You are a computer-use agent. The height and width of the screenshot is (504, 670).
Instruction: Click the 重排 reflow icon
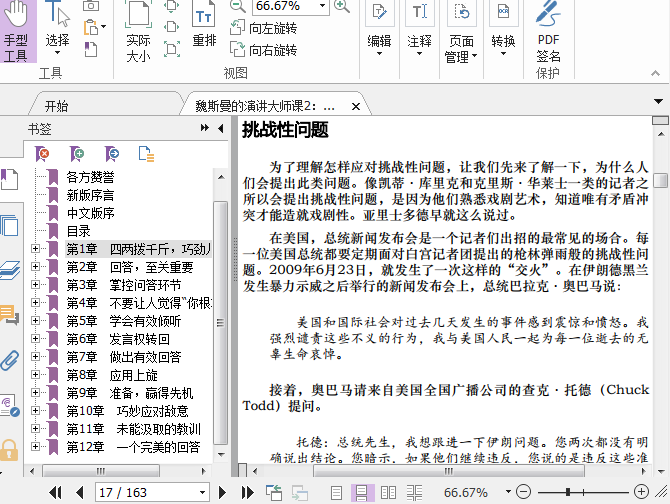coord(204,28)
